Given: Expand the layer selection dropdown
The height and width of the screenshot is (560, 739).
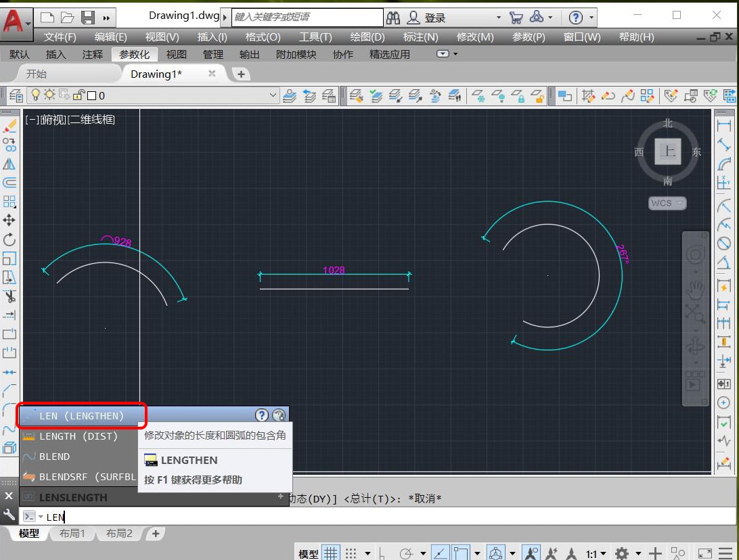Looking at the screenshot, I should [x=273, y=95].
